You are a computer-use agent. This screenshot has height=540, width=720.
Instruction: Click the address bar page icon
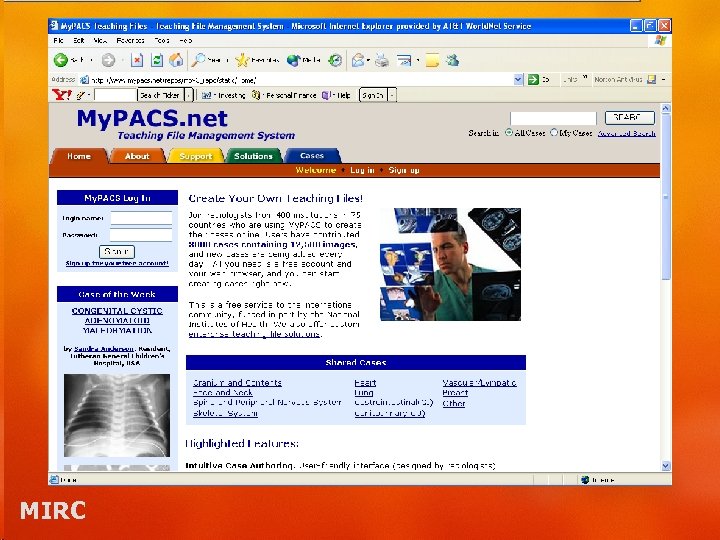pyautogui.click(x=84, y=79)
